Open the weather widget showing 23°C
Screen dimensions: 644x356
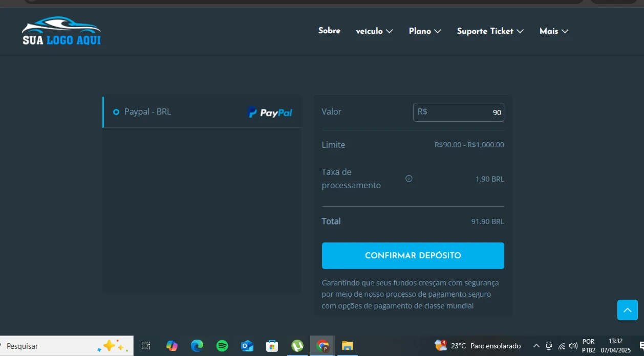[477, 346]
